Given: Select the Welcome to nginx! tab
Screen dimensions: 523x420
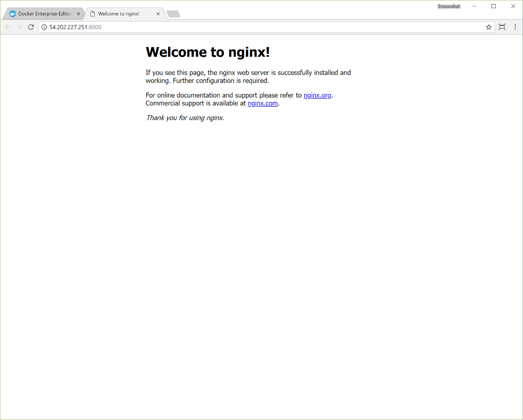Looking at the screenshot, I should [118, 14].
